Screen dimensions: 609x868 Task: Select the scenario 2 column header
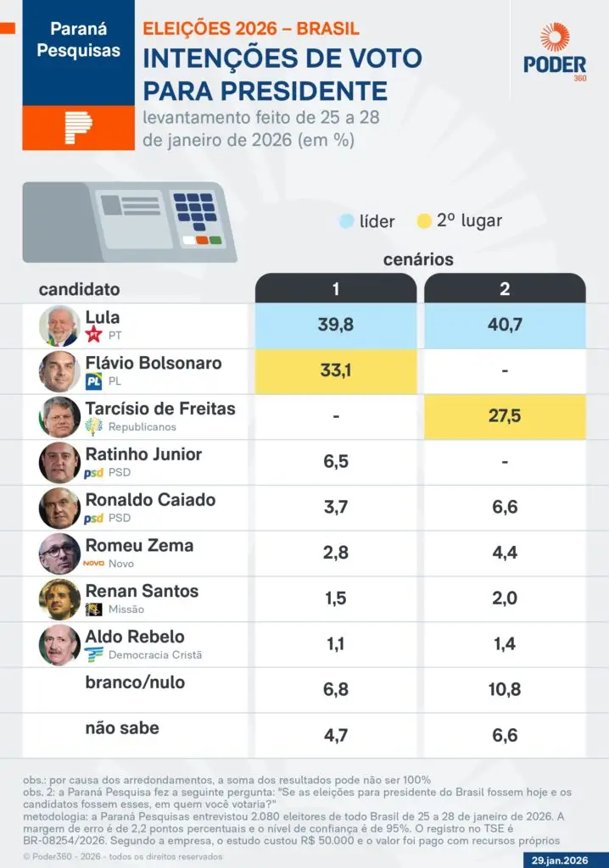point(505,289)
